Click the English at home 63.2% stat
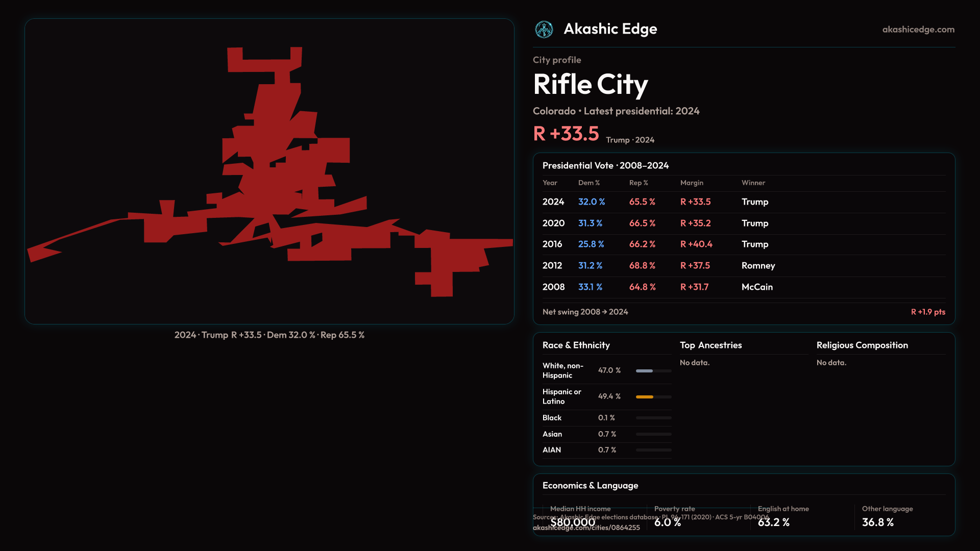The height and width of the screenshot is (551, 980). [x=773, y=522]
